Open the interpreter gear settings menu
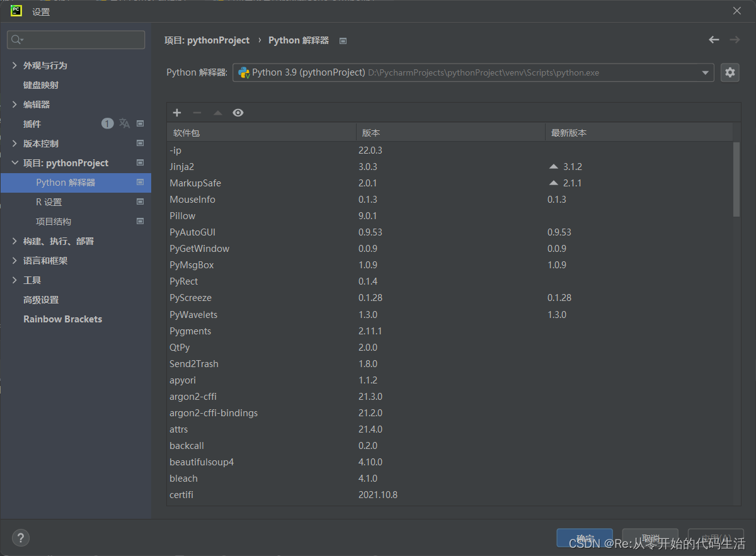The height and width of the screenshot is (556, 756). [730, 72]
